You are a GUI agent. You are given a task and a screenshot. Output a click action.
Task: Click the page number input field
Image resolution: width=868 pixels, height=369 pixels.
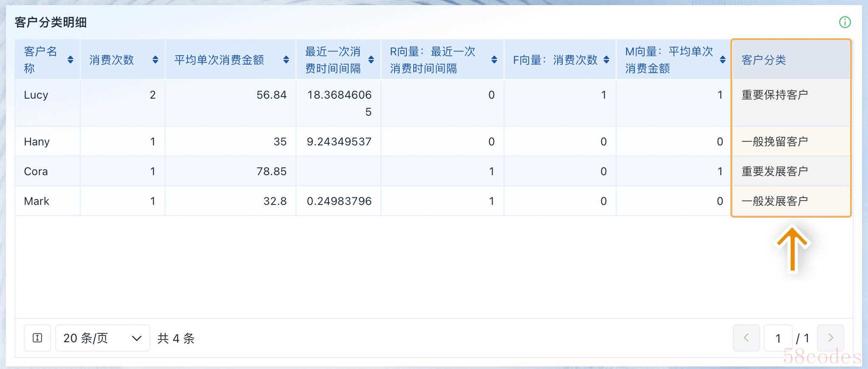(778, 338)
